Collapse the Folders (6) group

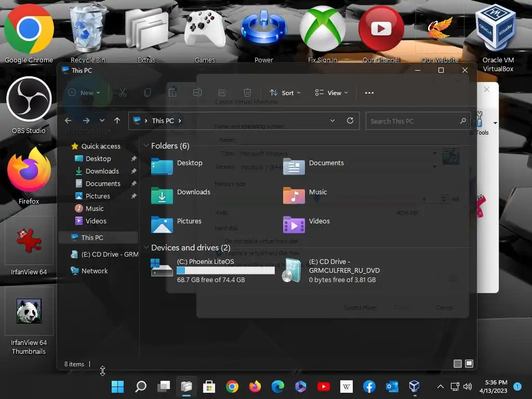coord(146,146)
